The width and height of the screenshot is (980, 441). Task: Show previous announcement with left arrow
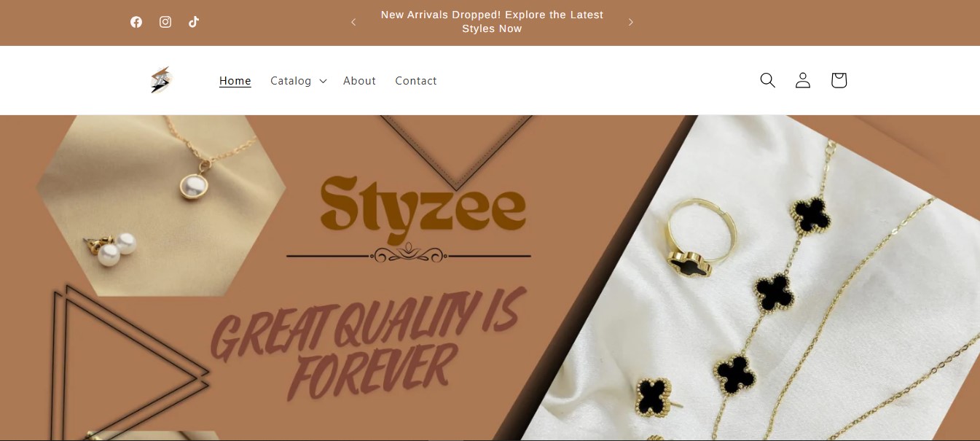click(x=353, y=22)
